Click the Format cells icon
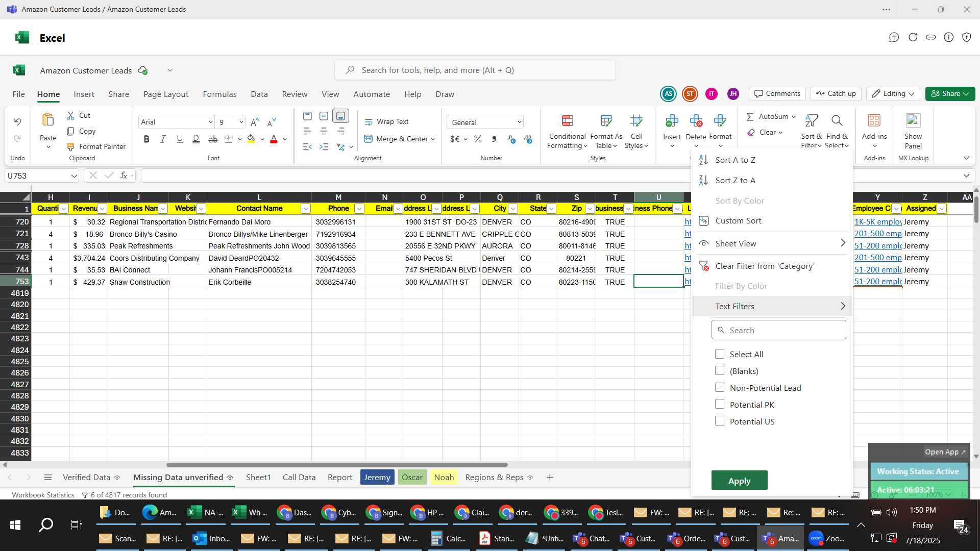980x551 pixels. [x=720, y=121]
